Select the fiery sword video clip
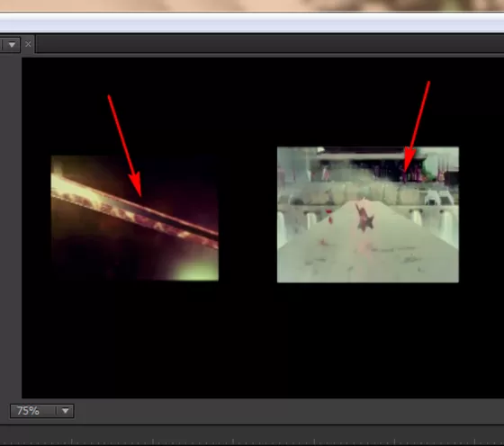The height and width of the screenshot is (446, 504). point(135,218)
